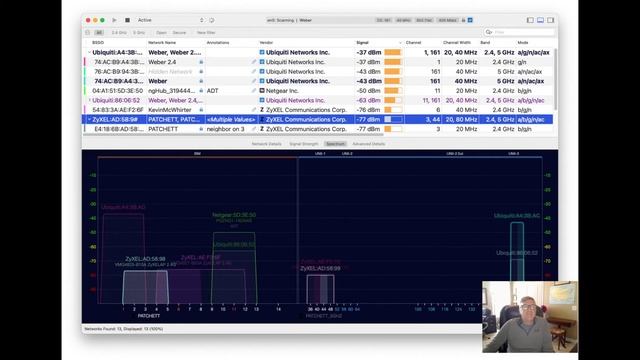Toggle the Open networks filter
The height and width of the screenshot is (360, 640).
click(x=161, y=33)
